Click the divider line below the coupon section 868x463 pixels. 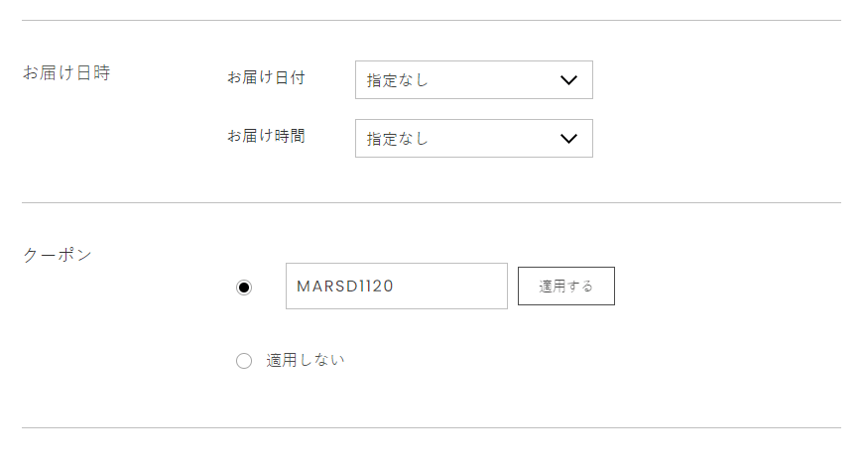point(431,427)
